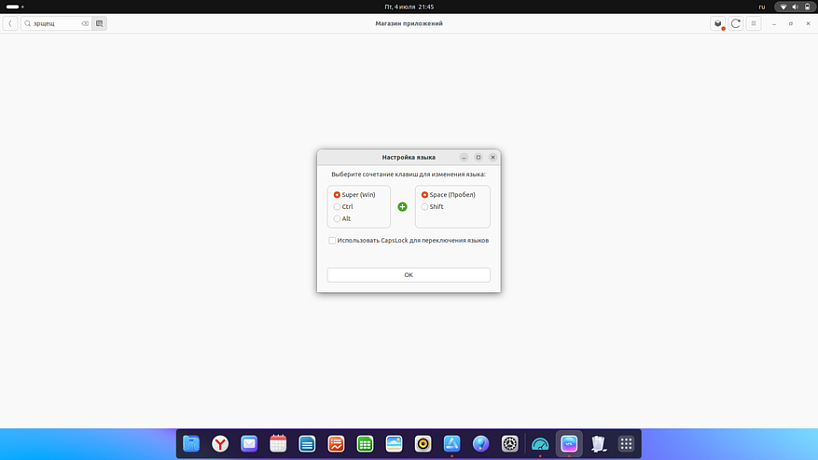This screenshot has height=460, width=818.
Task: Open the date and time panel
Action: coord(408,6)
